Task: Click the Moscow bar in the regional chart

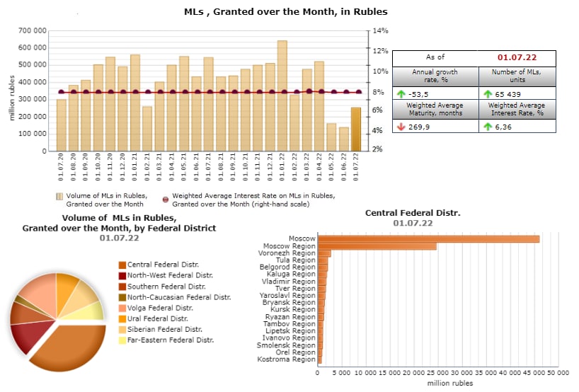Action: [428, 239]
